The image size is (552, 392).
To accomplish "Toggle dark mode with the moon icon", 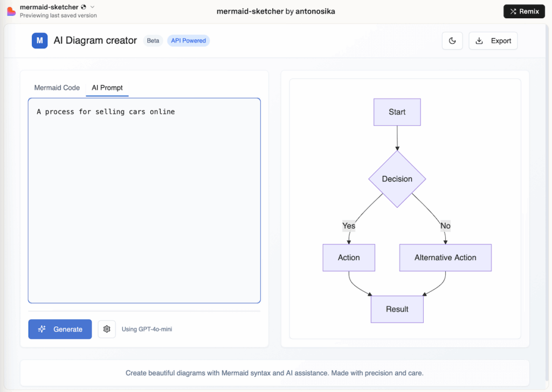I will pyautogui.click(x=452, y=40).
